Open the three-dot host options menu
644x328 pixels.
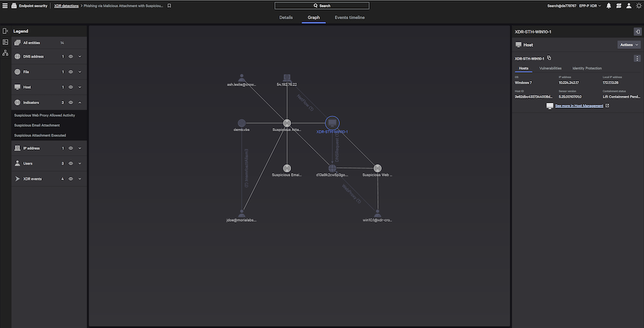point(637,59)
